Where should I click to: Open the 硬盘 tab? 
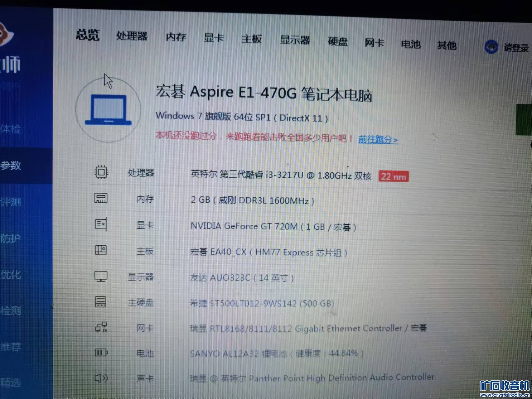pos(337,41)
